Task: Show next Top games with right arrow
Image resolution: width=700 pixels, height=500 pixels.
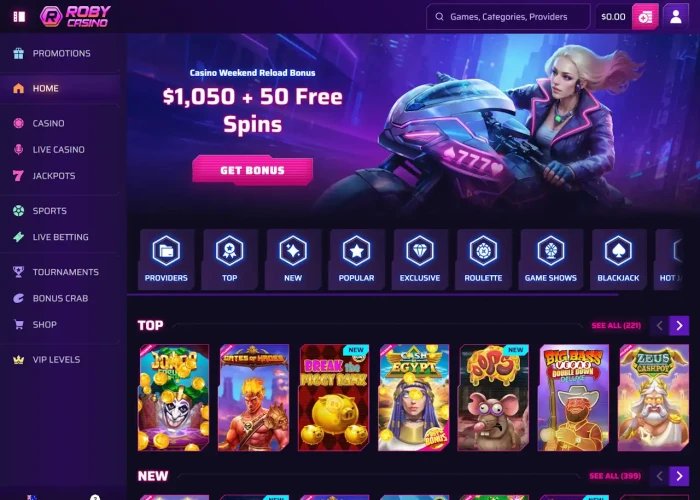Action: click(x=679, y=325)
